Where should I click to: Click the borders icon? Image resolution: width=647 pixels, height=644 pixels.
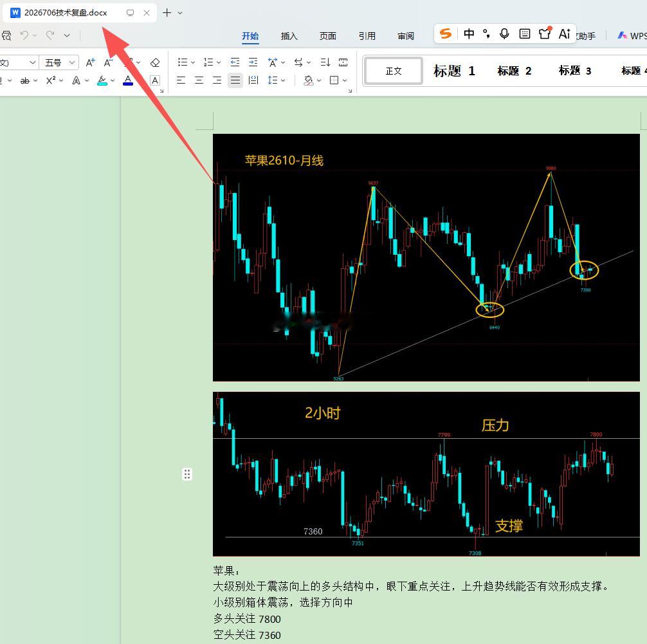(334, 80)
